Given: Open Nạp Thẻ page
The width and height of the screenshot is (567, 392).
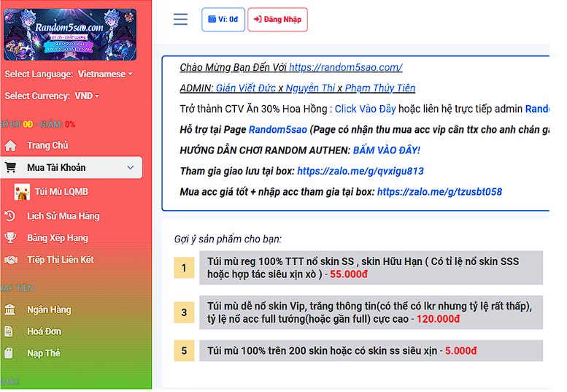Looking at the screenshot, I should (44, 353).
